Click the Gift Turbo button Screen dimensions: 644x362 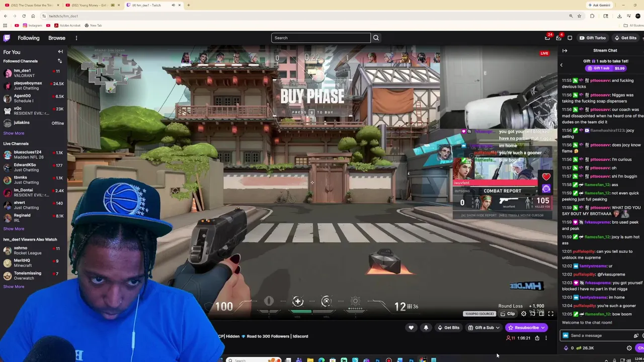click(593, 38)
